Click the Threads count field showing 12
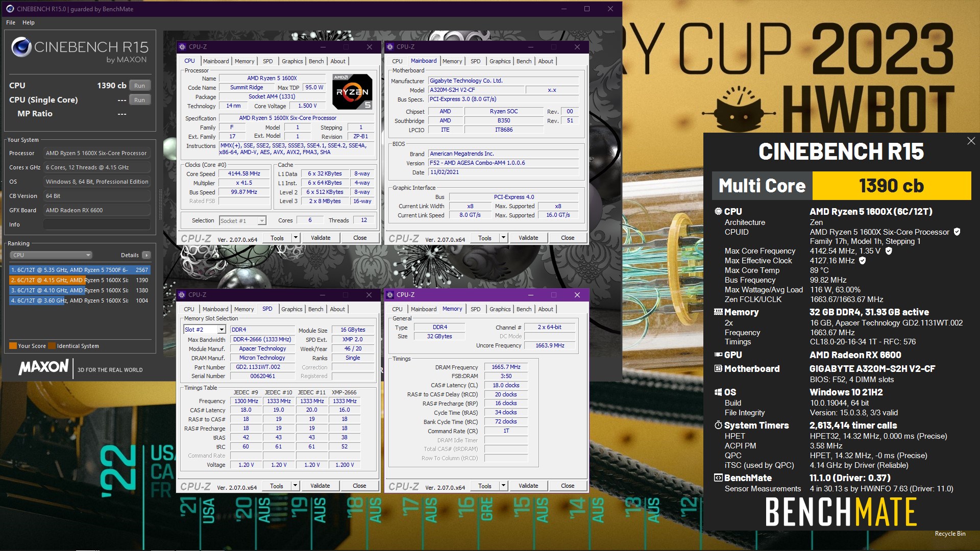The image size is (980, 551). (364, 220)
